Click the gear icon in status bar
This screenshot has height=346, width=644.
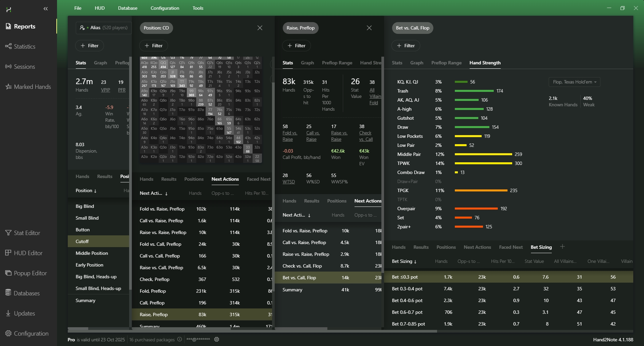click(217, 339)
